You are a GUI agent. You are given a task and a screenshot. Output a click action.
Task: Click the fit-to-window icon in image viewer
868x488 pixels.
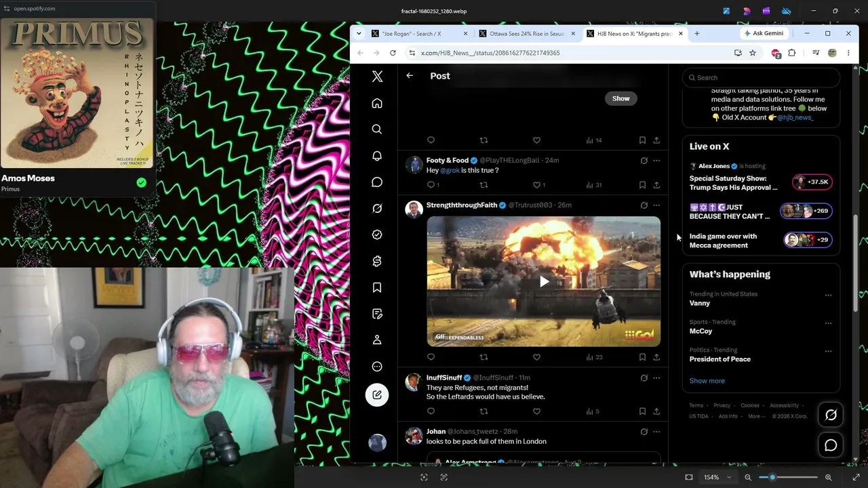coord(689,477)
